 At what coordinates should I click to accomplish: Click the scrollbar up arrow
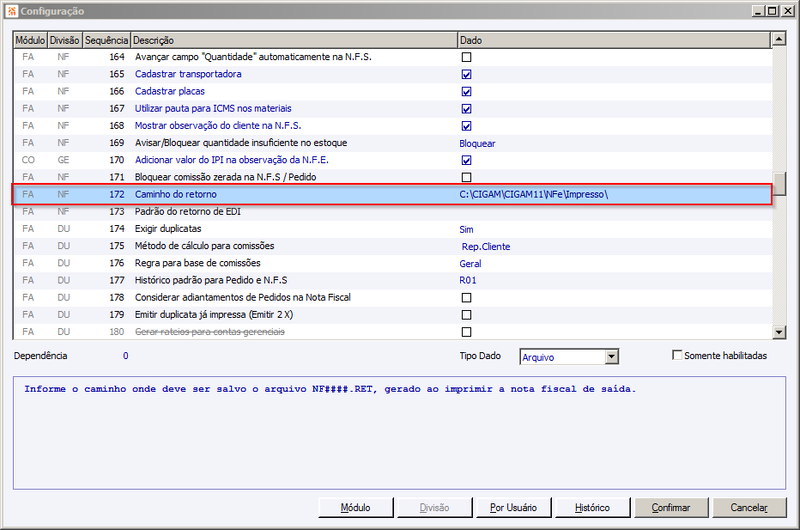tap(779, 39)
